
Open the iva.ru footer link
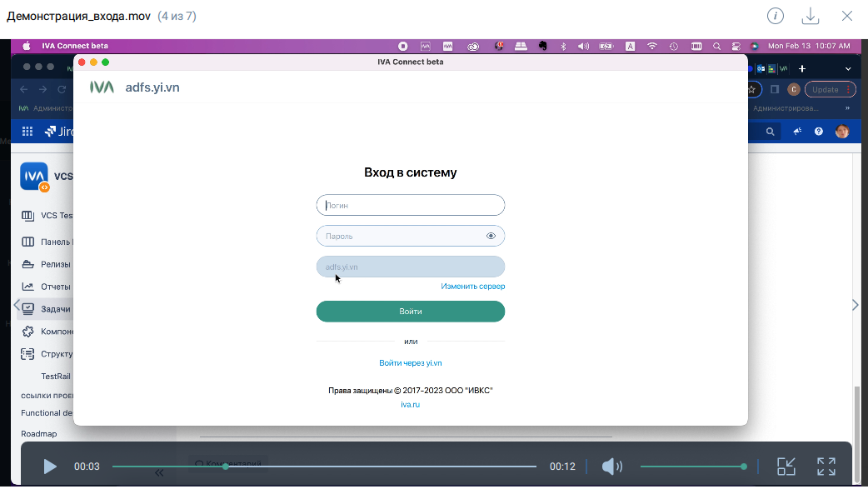410,404
